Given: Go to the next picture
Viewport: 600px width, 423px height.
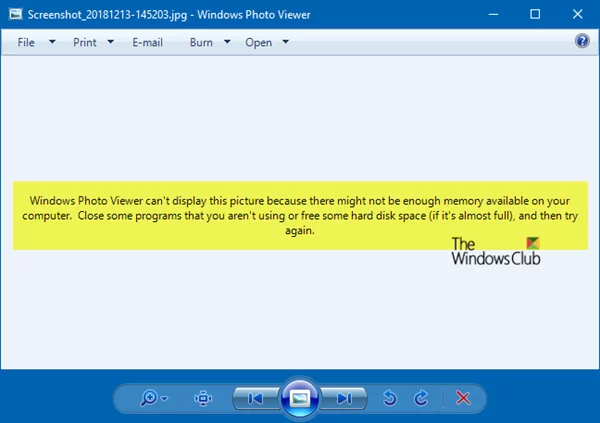Looking at the screenshot, I should [344, 399].
